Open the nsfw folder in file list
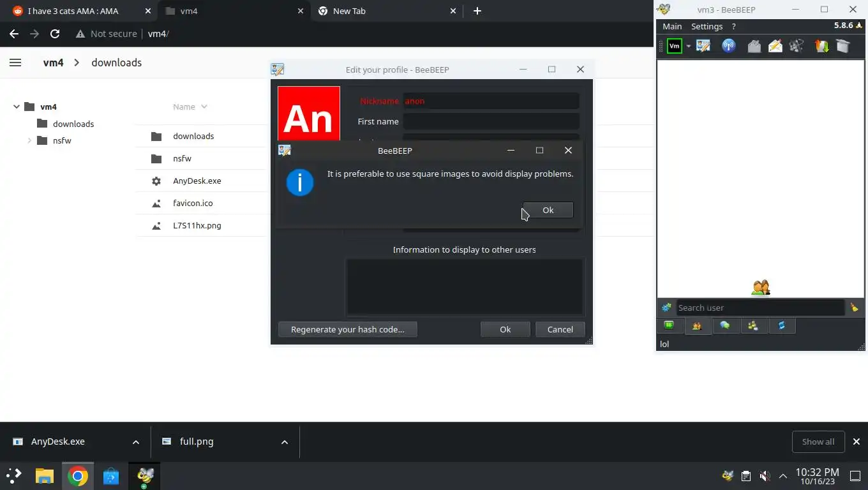The width and height of the screenshot is (868, 490). [x=182, y=158]
